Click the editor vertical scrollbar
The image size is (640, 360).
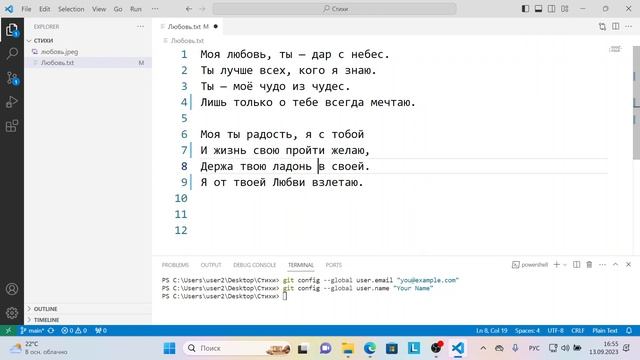636,103
